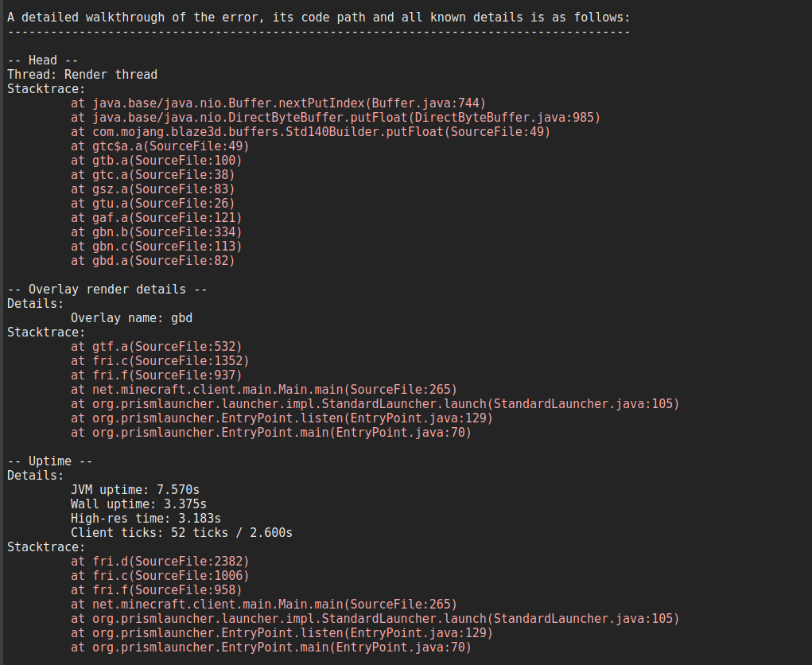Click the "-- Overlay render details --" header
This screenshot has width=812, height=665.
(107, 290)
